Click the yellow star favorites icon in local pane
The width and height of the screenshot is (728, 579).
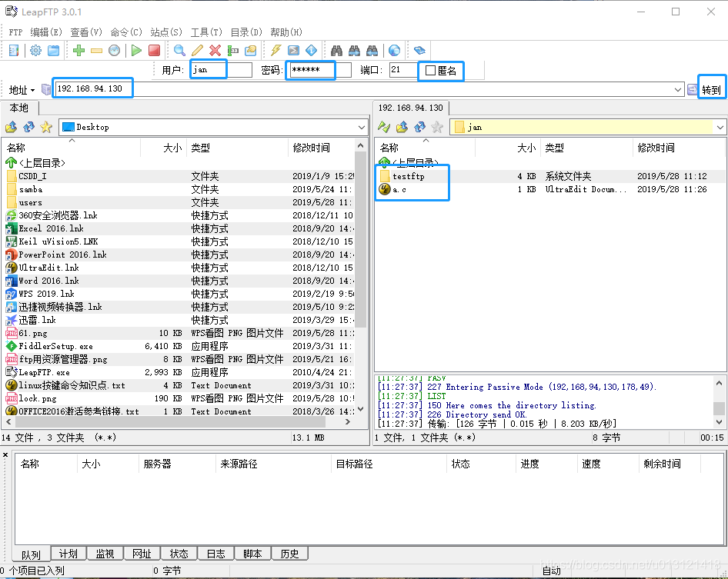click(x=46, y=127)
